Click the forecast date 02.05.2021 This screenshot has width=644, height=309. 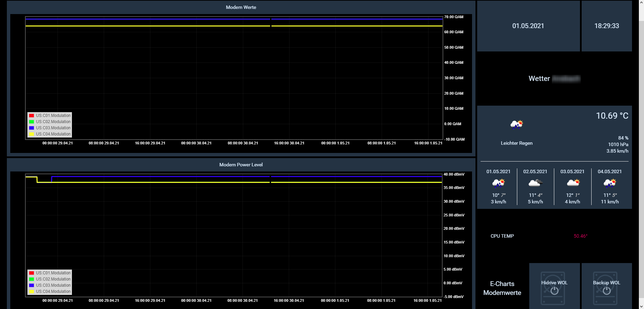535,171
